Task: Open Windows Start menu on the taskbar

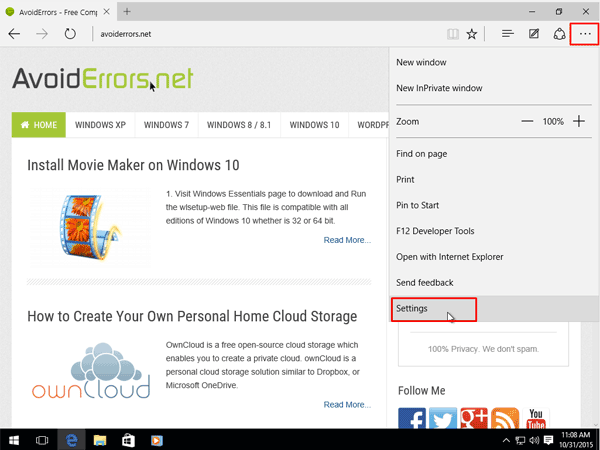Action: (14, 439)
